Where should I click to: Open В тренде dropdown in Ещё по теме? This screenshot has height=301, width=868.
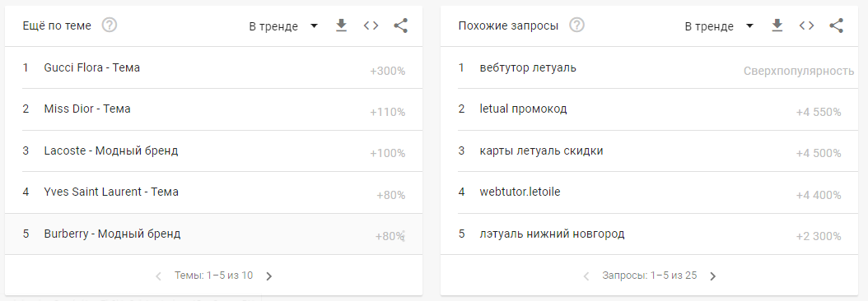click(x=283, y=26)
